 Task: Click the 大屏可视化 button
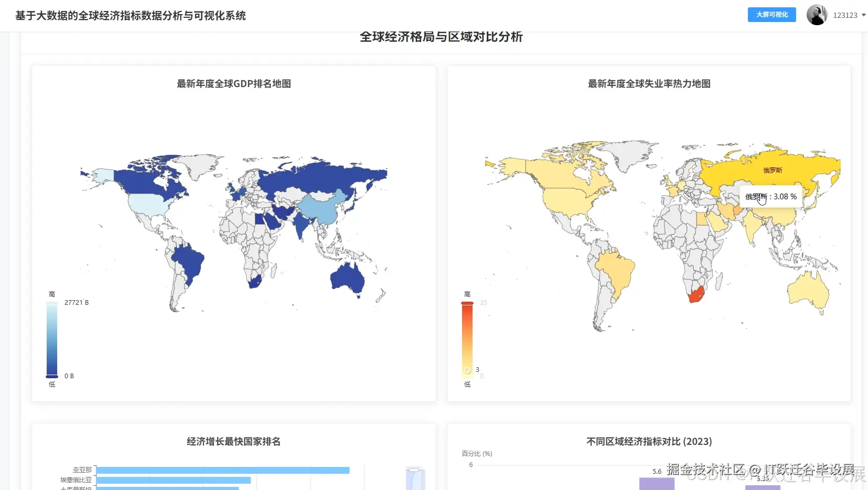[771, 15]
